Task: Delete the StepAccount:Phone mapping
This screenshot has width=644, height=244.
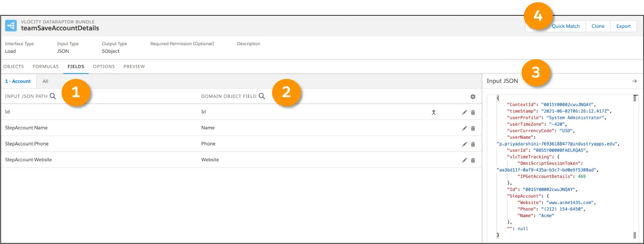Action: tap(473, 144)
